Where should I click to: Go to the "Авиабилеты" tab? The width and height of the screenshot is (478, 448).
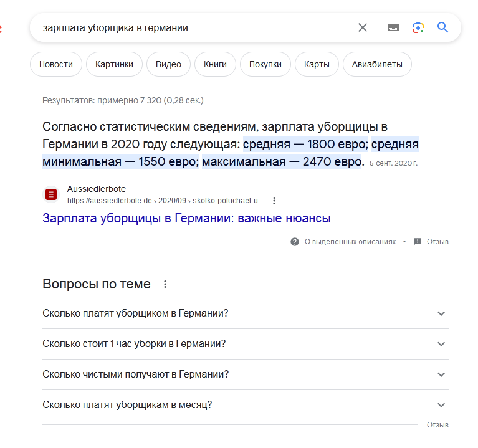[377, 64]
